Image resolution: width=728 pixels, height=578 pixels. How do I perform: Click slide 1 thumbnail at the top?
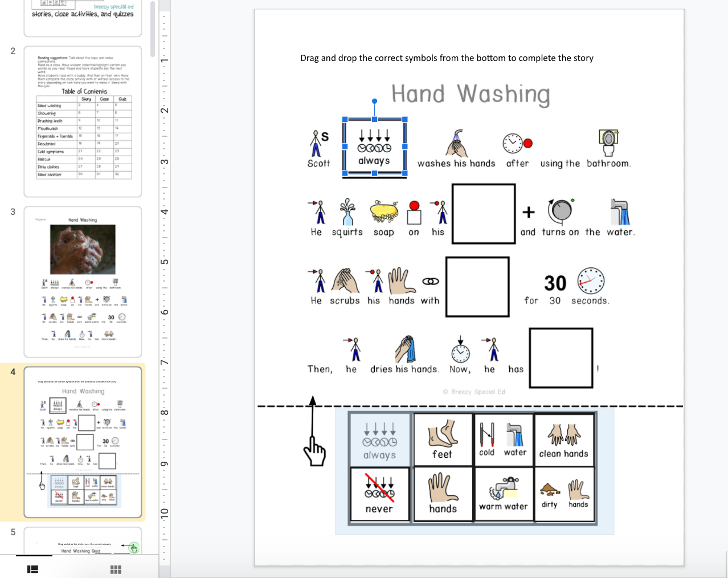pos(83,17)
